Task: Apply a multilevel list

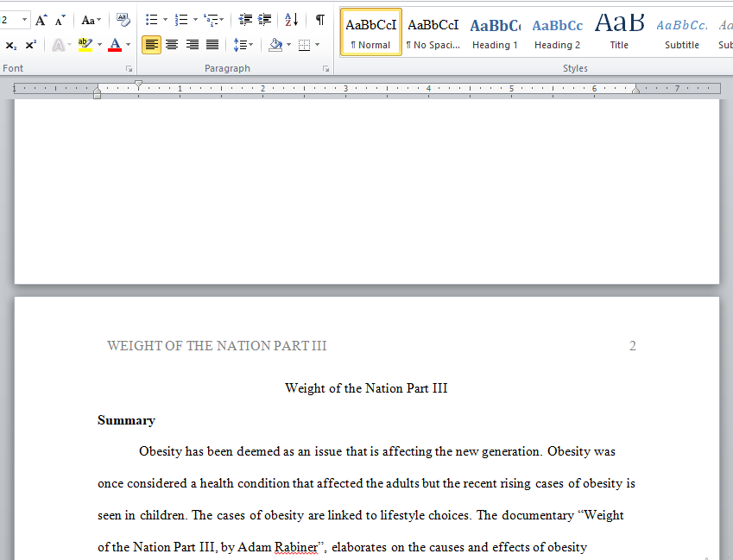Action: pos(211,20)
